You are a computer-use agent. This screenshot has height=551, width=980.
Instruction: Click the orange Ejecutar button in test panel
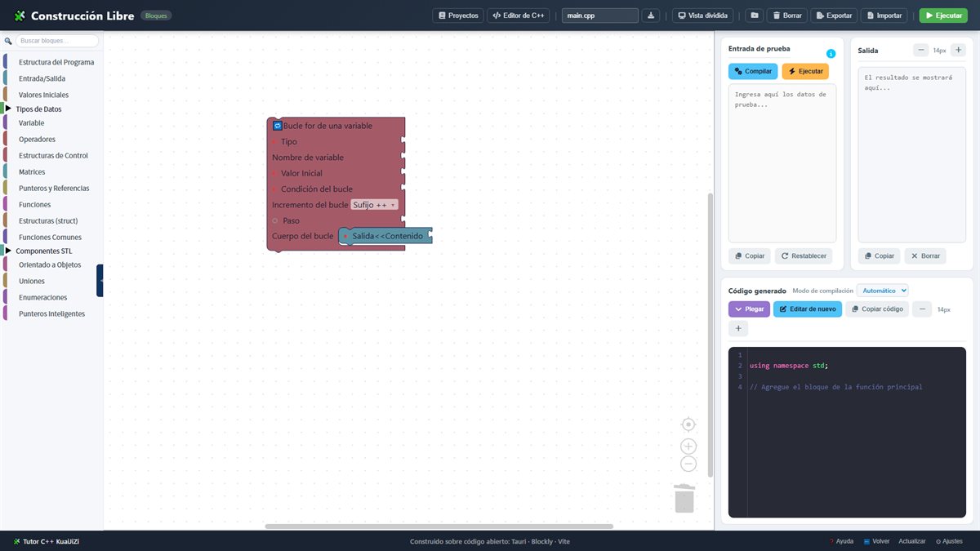coord(805,71)
